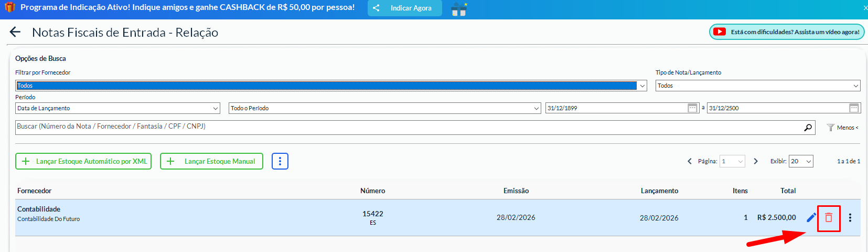Click the Lançar Estoque Manual button
The image size is (868, 252).
211,161
